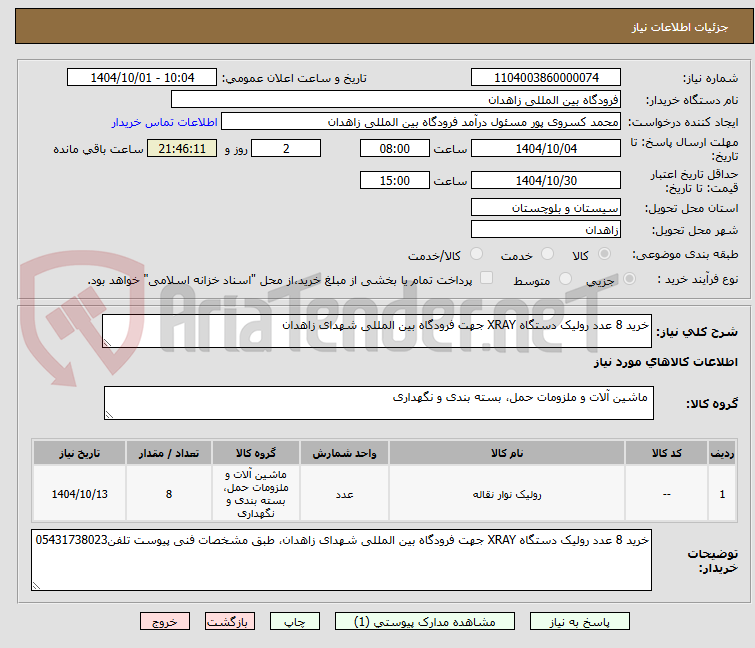Screen dimensions: 755x648
Task: Click resize handle of شرح کلی نیاز textarea
Action: click(107, 343)
